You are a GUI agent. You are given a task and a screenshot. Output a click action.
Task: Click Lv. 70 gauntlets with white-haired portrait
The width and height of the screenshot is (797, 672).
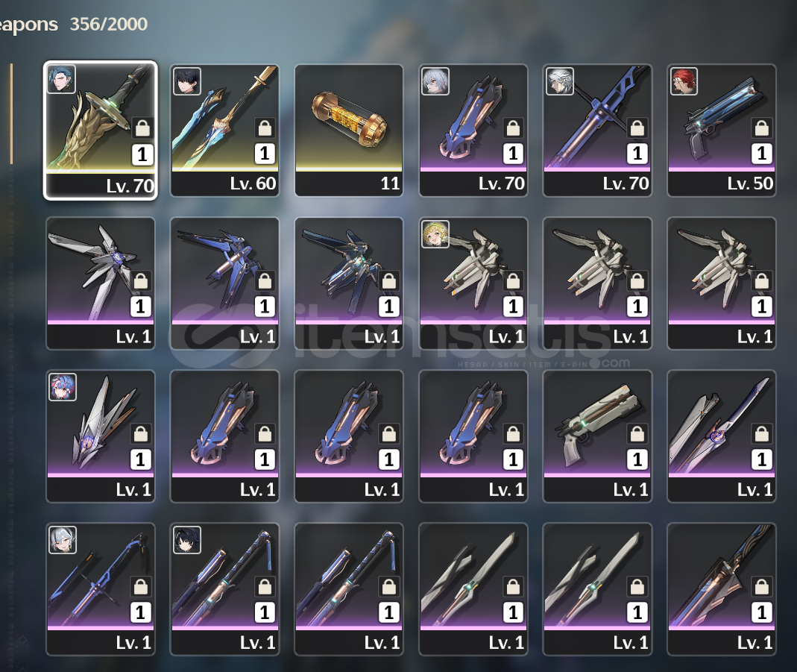tap(473, 130)
